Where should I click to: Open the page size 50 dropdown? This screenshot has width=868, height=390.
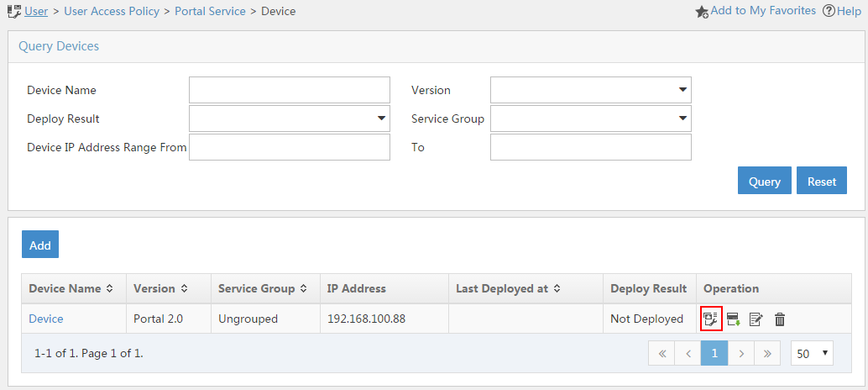812,353
